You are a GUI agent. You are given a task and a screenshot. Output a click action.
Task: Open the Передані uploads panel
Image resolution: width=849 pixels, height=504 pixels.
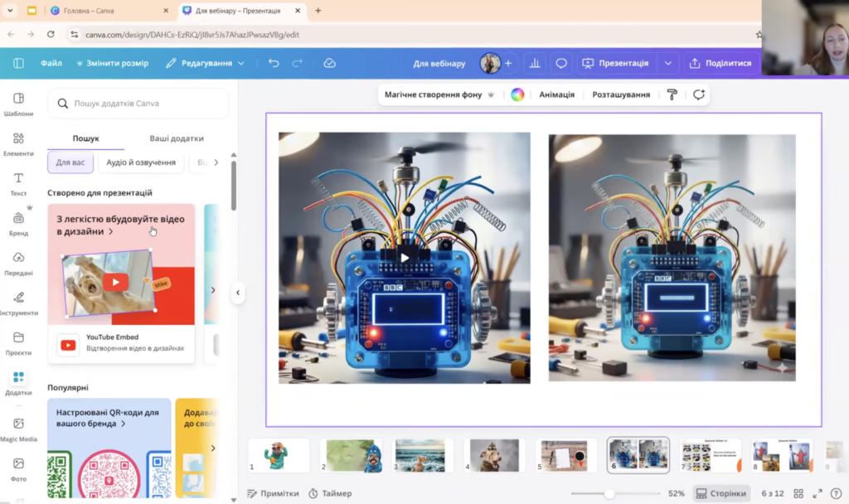pos(18,264)
